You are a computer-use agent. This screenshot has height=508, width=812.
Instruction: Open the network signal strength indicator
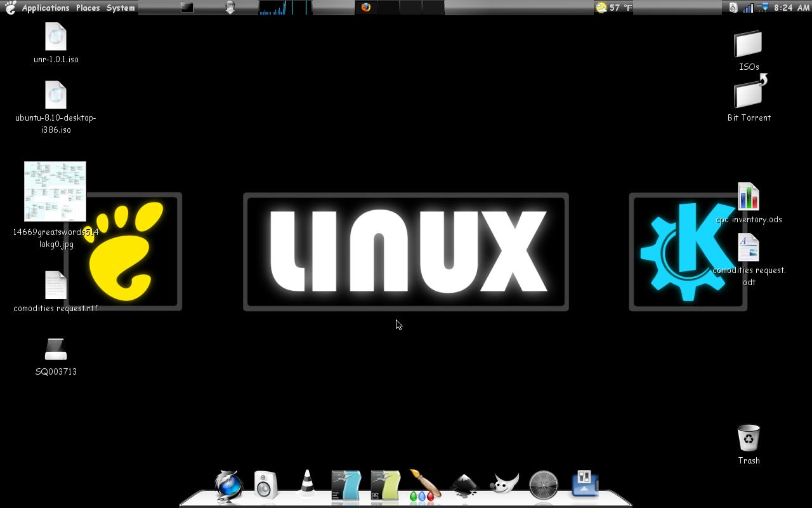(x=749, y=8)
